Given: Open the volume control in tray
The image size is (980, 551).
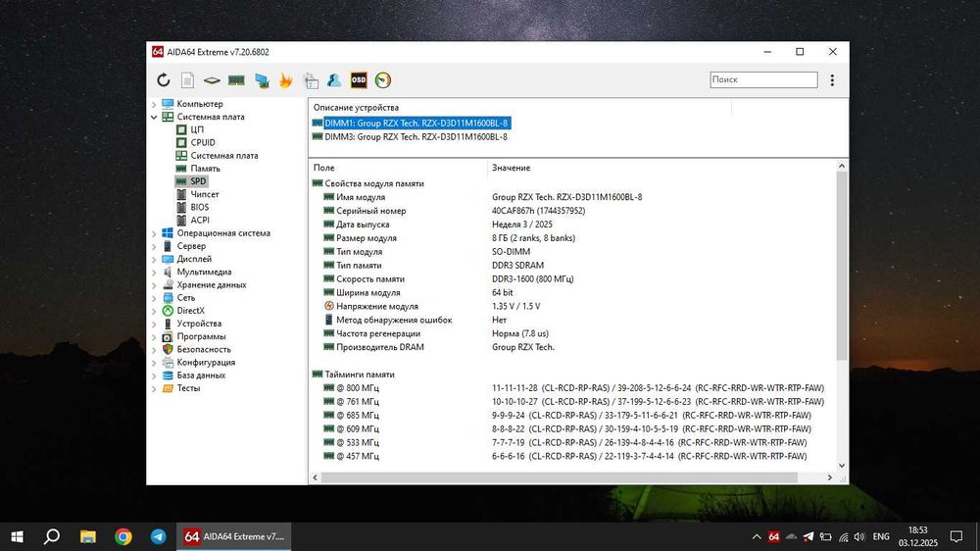Looking at the screenshot, I should tap(859, 536).
